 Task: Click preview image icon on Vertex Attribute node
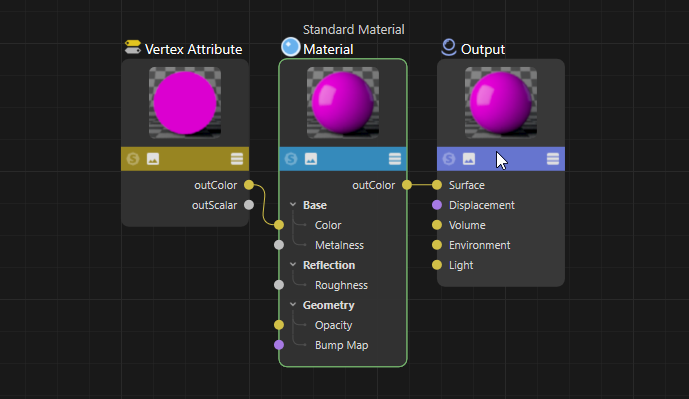click(x=153, y=159)
